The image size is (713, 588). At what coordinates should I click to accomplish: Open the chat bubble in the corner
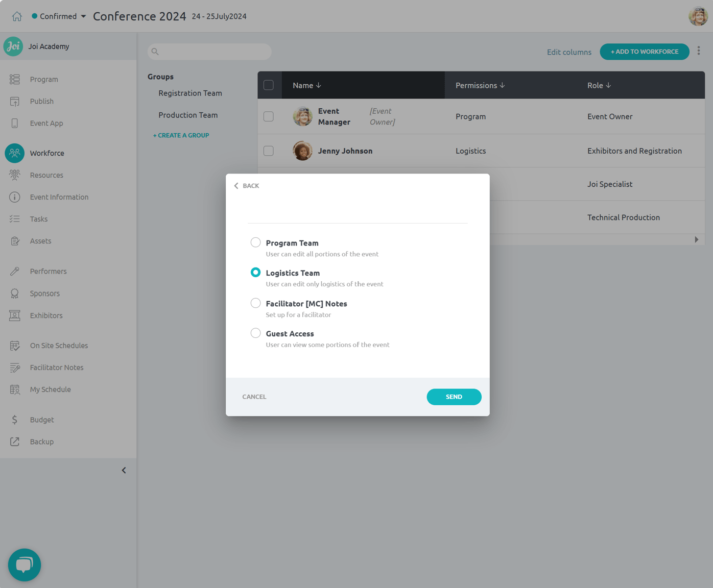tap(24, 565)
